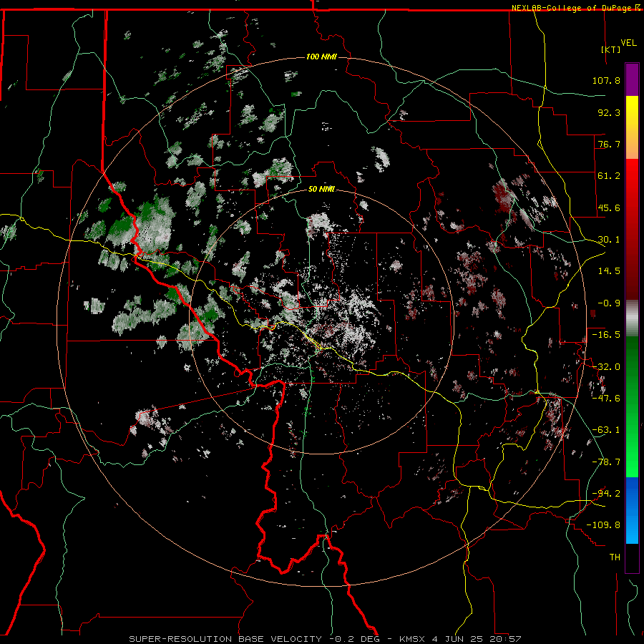Click the -47.6 legend value
The width and height of the screenshot is (644, 644).
[x=606, y=399]
